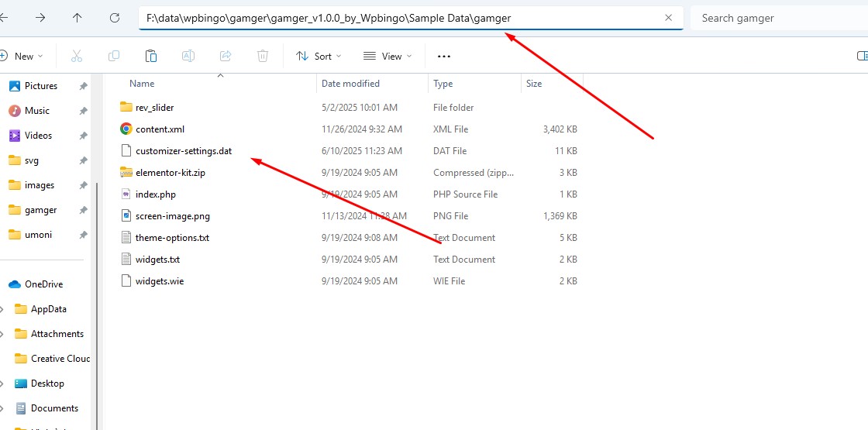Refresh the current folder view
The width and height of the screenshot is (868, 430).
[x=115, y=18]
